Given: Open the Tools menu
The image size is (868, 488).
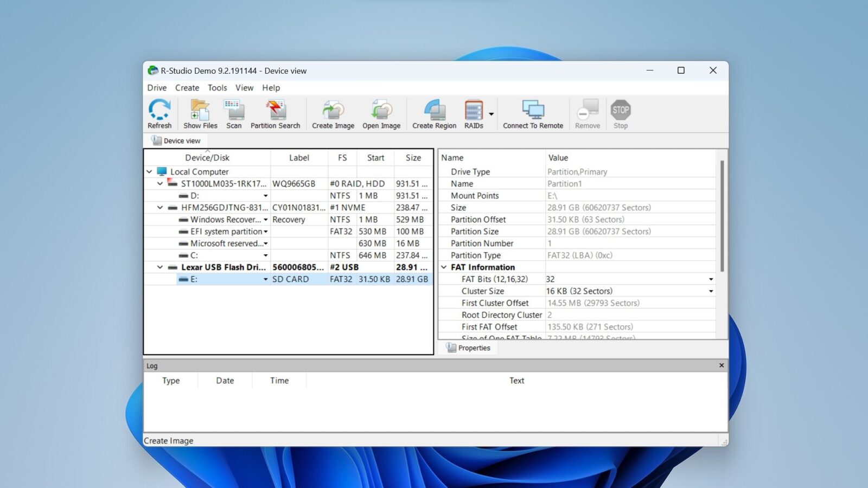Looking at the screenshot, I should click(x=217, y=87).
